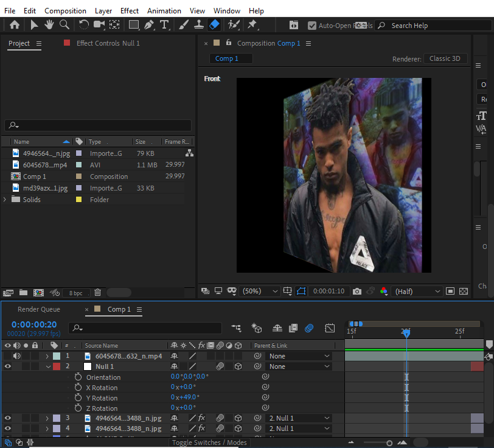This screenshot has height=448, width=494.
Task: Open the Graph Editor
Action: pos(330,327)
